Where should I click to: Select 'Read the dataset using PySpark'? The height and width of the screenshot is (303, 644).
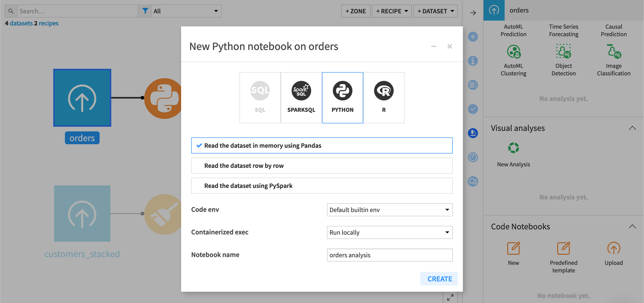(x=322, y=186)
